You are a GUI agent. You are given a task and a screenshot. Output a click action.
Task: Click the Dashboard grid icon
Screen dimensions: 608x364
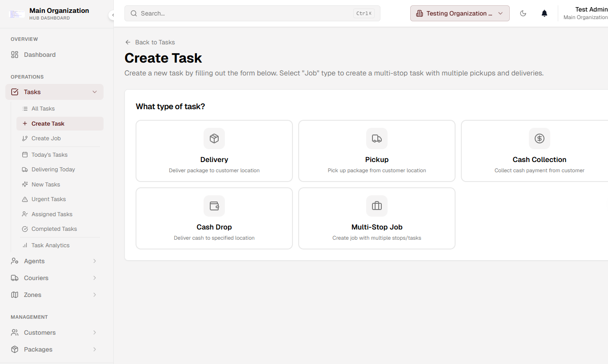(15, 55)
